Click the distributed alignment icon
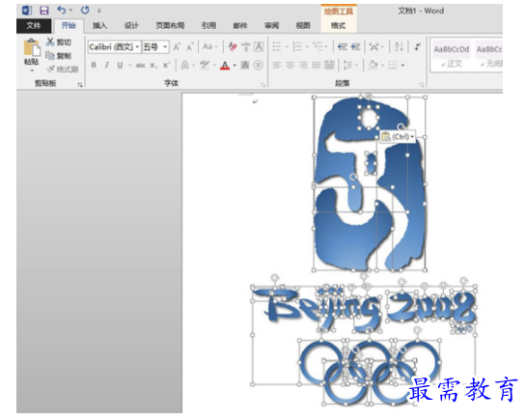Image resolution: width=526 pixels, height=420 pixels. (x=329, y=65)
